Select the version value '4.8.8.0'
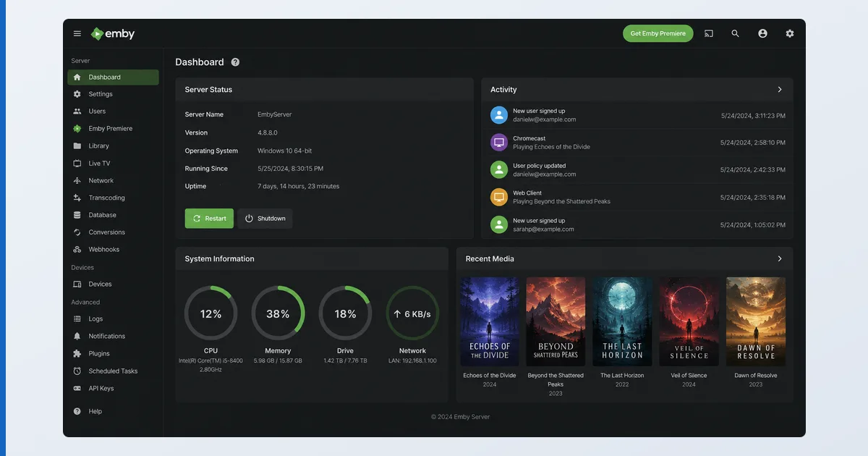The image size is (868, 456). [268, 133]
